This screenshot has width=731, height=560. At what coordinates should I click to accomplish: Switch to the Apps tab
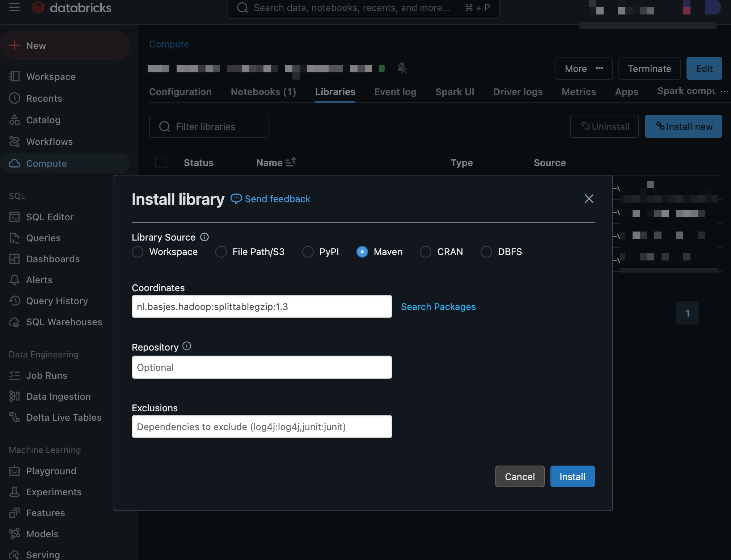(626, 92)
